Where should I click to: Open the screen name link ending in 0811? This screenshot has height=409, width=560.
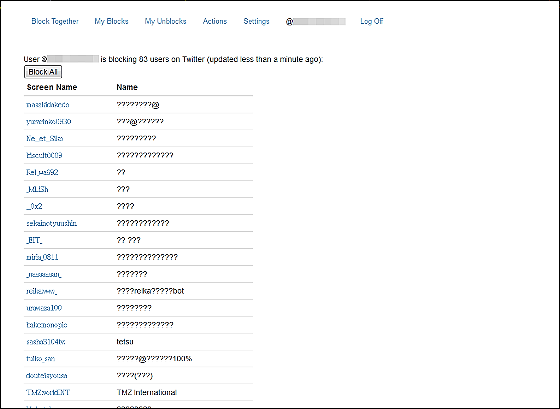[42, 257]
